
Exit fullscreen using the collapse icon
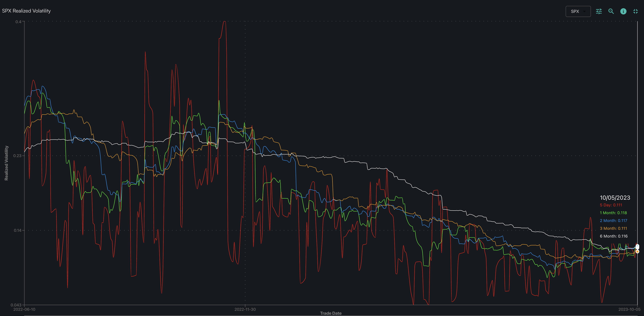point(635,11)
